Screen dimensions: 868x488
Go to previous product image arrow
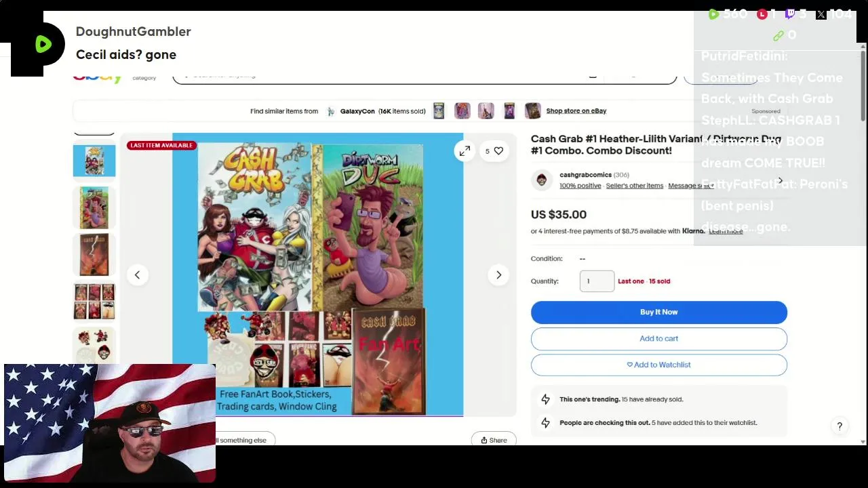[x=137, y=275]
